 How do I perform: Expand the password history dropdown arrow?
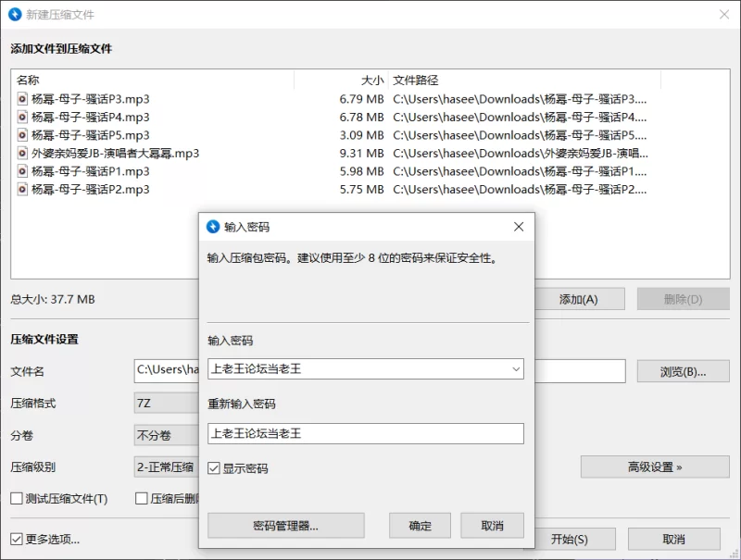pos(516,368)
